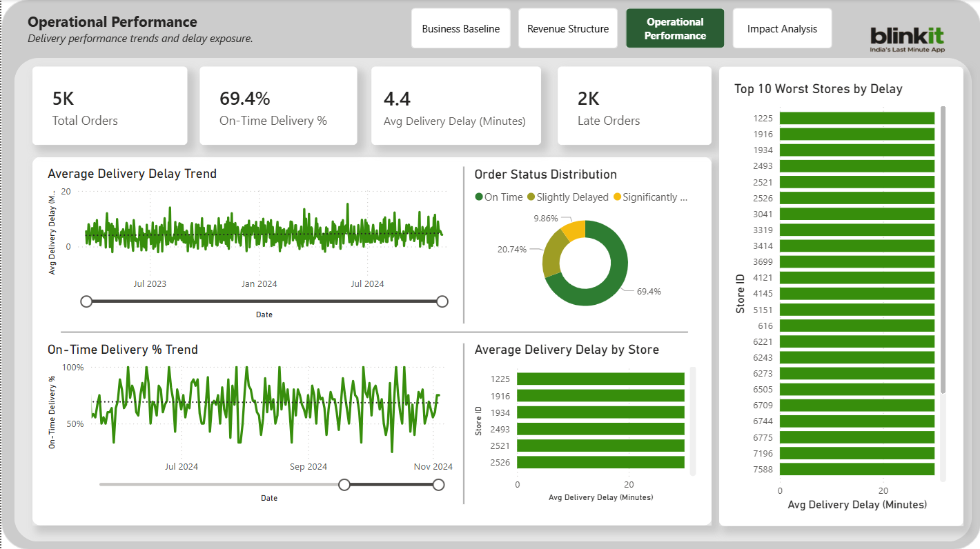Click the Average Delivery Delay Trend chart title
980x549 pixels.
tap(132, 173)
